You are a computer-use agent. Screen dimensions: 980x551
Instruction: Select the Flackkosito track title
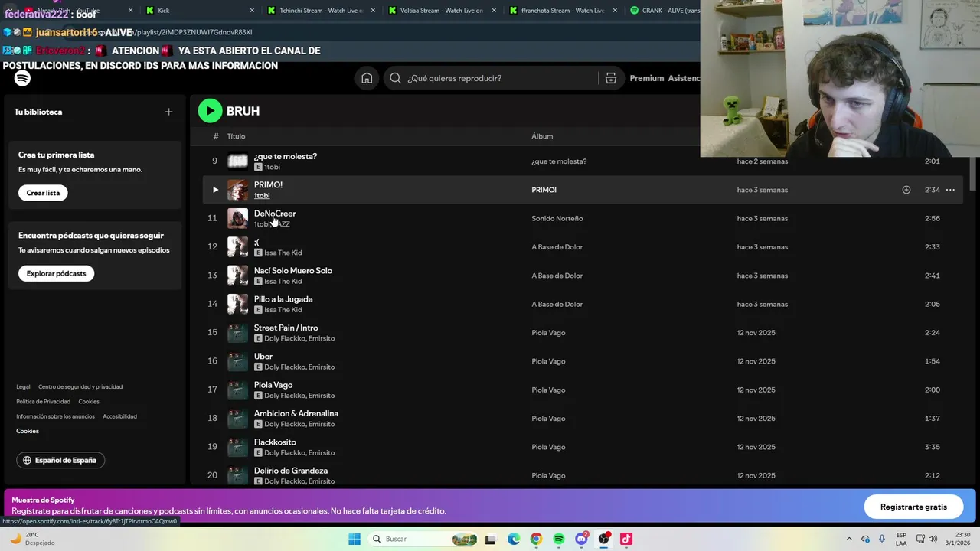point(275,442)
